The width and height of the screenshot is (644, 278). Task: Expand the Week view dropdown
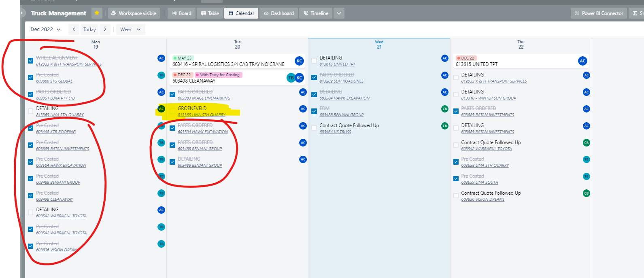(x=130, y=30)
